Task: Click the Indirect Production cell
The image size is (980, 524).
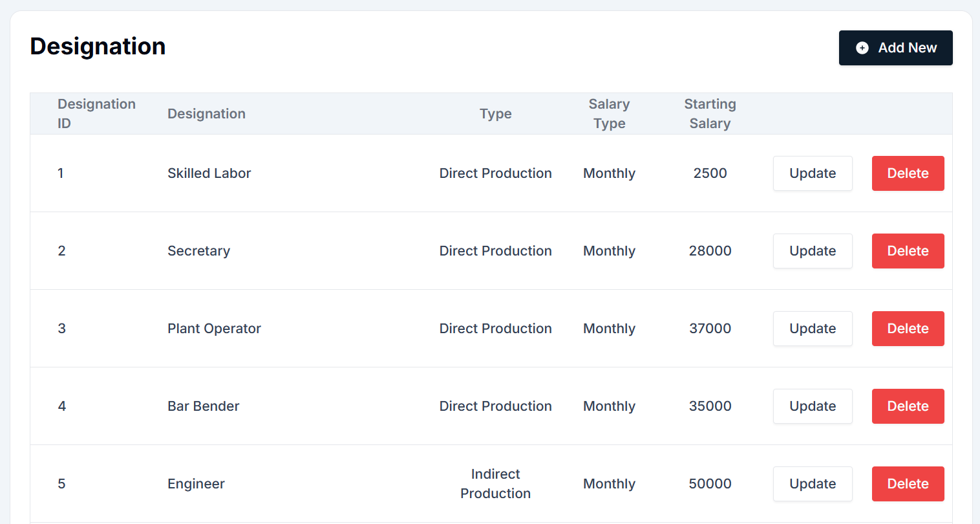Action: [x=495, y=483]
